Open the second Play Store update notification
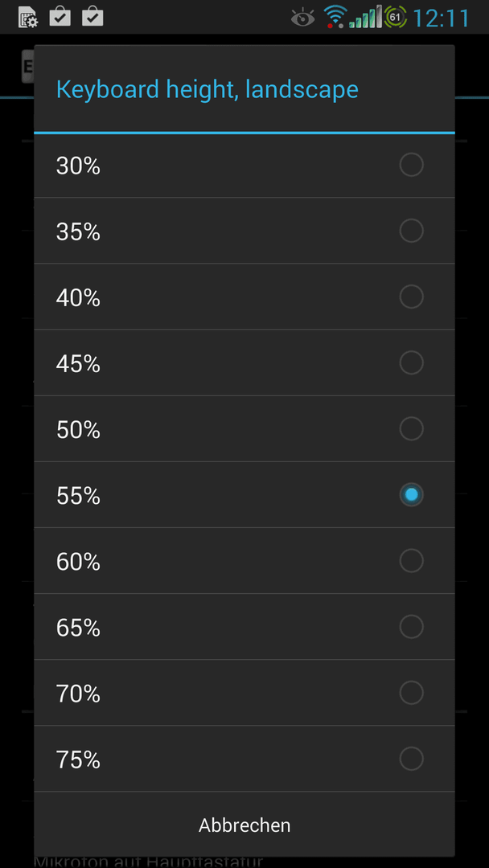Screen dimensions: 489x868 coord(92,17)
